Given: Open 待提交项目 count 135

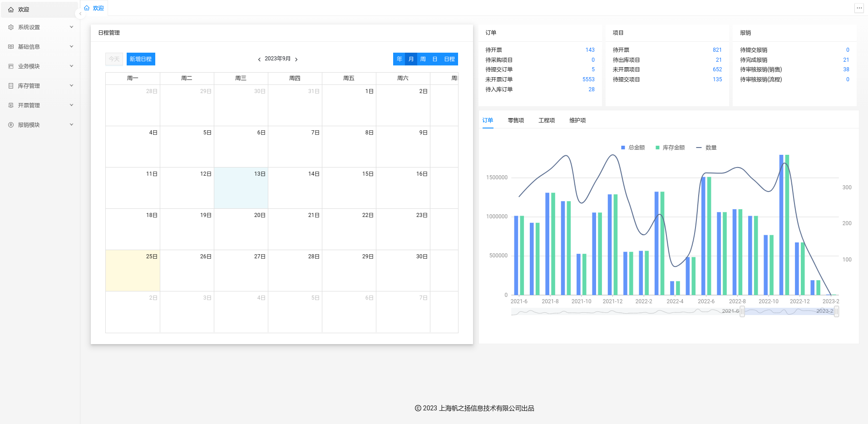Looking at the screenshot, I should [x=717, y=79].
